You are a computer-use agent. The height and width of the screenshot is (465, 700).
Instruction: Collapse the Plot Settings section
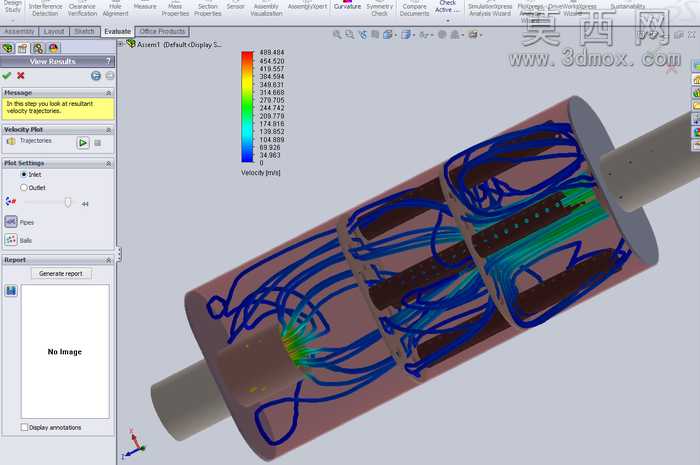(x=108, y=163)
